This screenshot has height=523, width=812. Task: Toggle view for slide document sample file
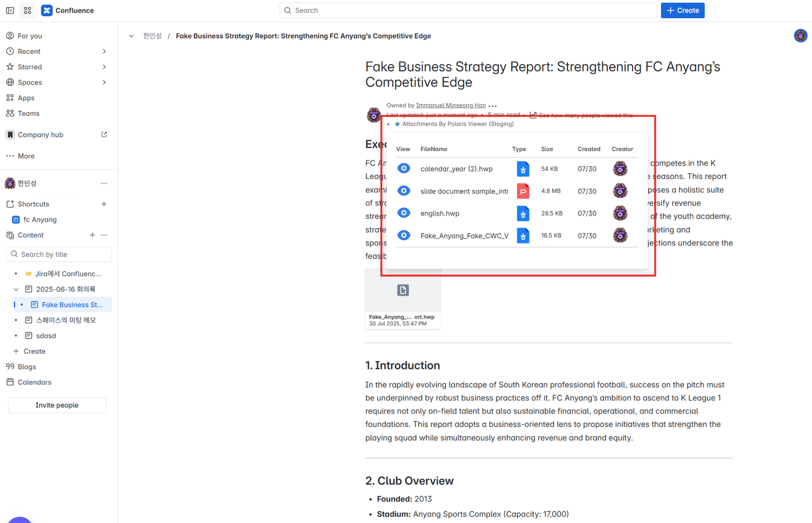pyautogui.click(x=404, y=191)
